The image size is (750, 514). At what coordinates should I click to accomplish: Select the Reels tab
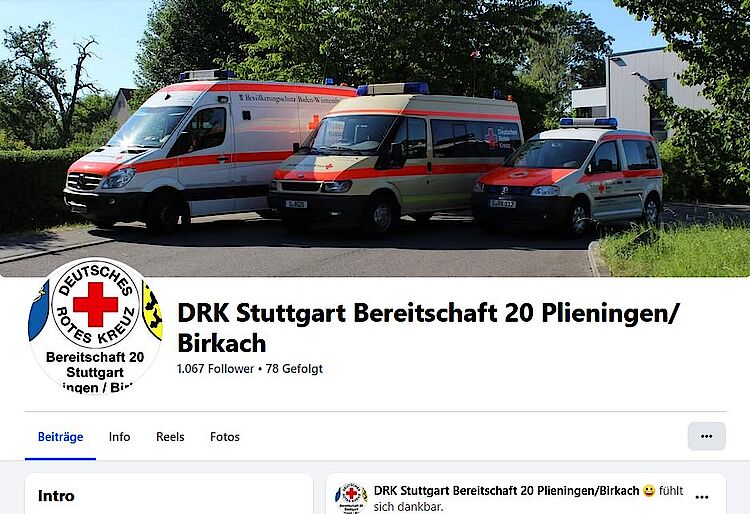pos(170,437)
